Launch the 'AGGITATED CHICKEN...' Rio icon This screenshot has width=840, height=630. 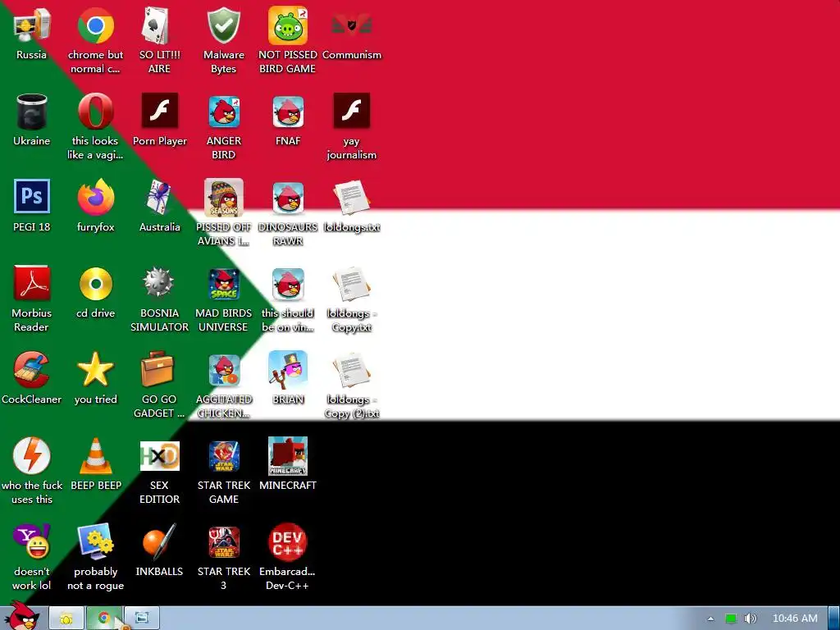[223, 370]
